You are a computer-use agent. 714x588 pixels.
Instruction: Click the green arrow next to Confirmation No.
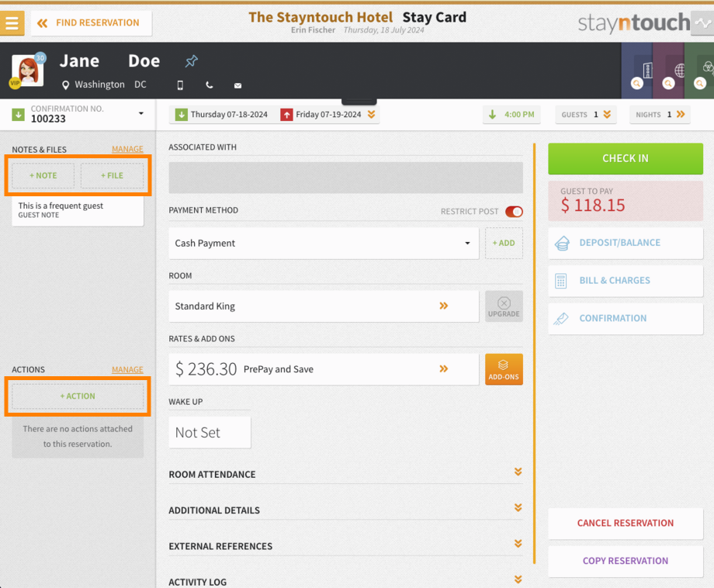coord(18,114)
